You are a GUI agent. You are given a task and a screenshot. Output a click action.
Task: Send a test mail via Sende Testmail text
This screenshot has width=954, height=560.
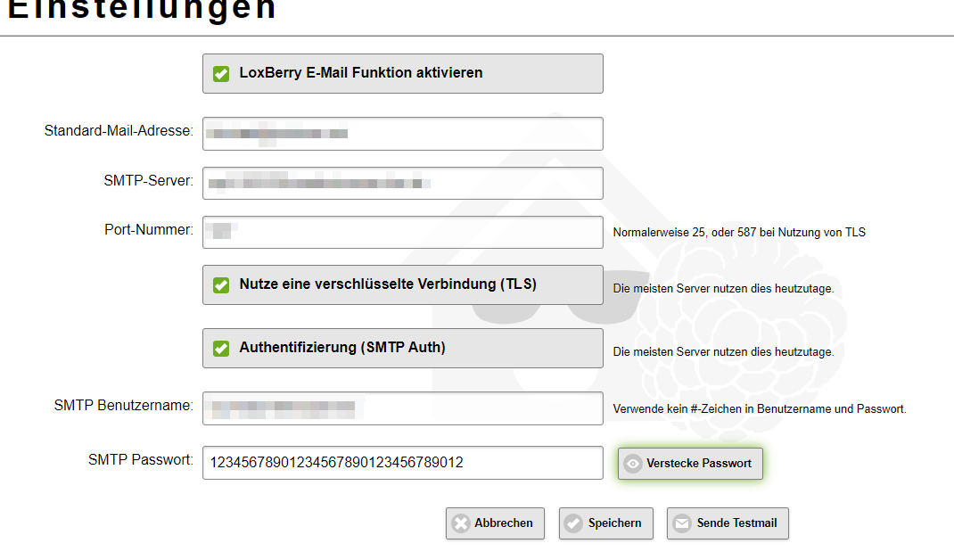(736, 523)
